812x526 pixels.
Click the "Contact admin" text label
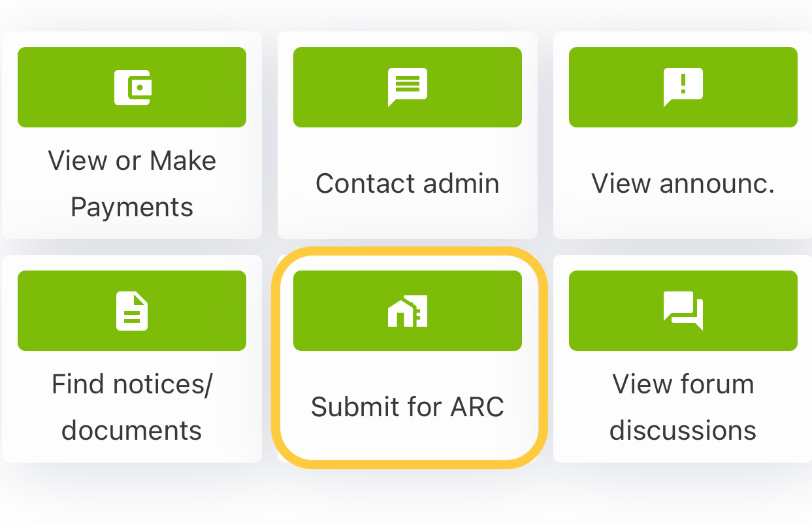coord(408,184)
